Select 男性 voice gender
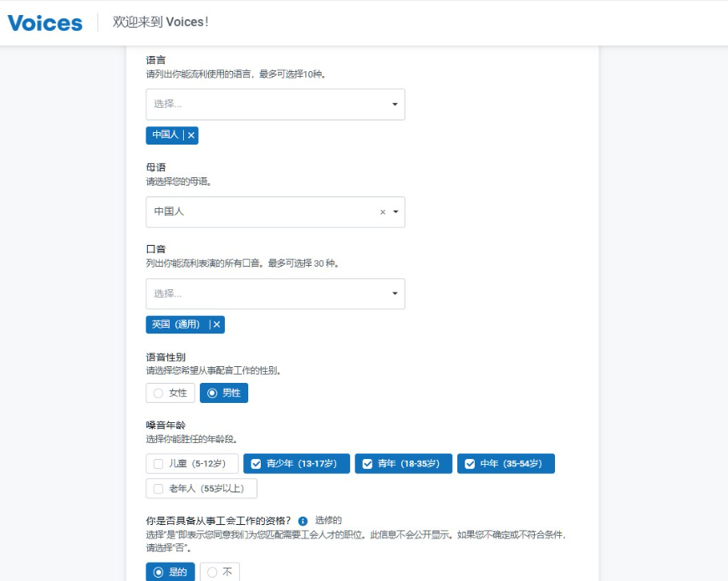Image resolution: width=728 pixels, height=581 pixels. point(224,394)
